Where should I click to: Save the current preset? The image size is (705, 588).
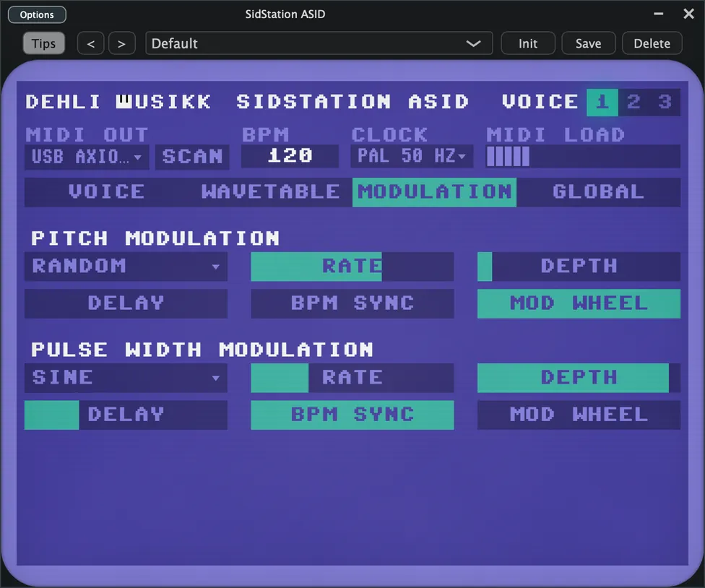pyautogui.click(x=588, y=43)
